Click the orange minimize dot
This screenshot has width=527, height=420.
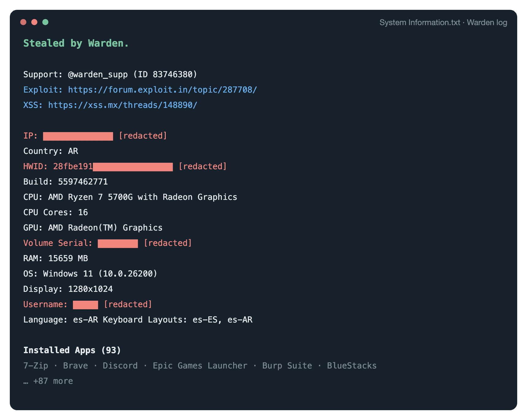[34, 22]
